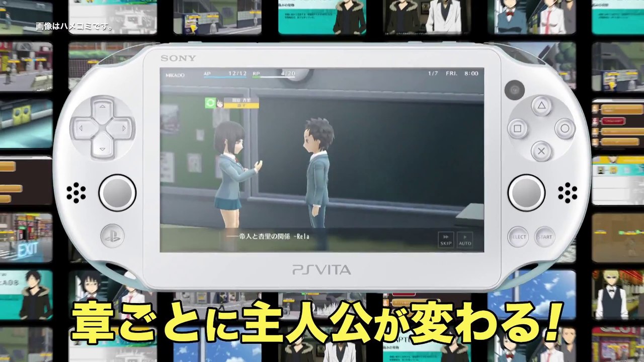Hit the Square face button
The height and width of the screenshot is (362, 644).
pos(518,129)
